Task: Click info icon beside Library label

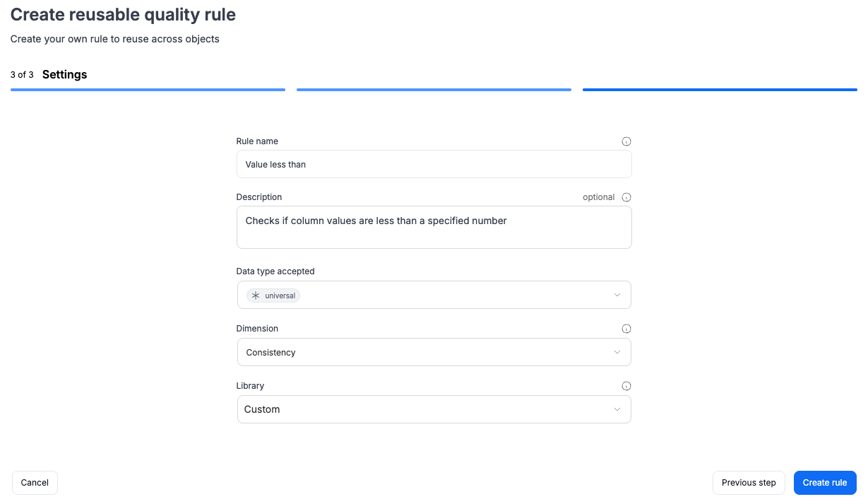Action: [x=626, y=386]
